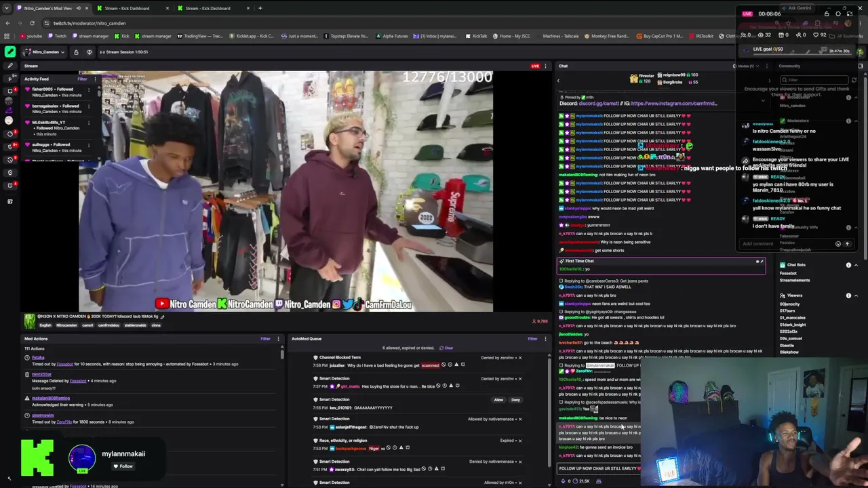Open the Twitch bookmark
The height and width of the screenshot is (488, 868).
[58, 36]
